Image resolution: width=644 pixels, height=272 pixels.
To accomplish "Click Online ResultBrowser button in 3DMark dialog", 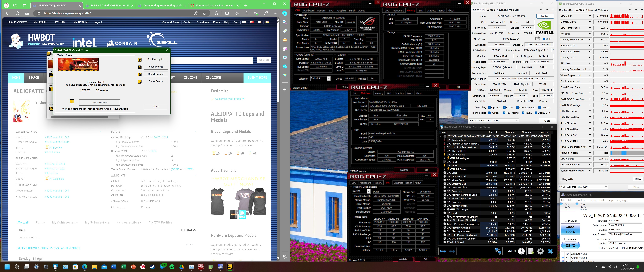I will 99,102.
